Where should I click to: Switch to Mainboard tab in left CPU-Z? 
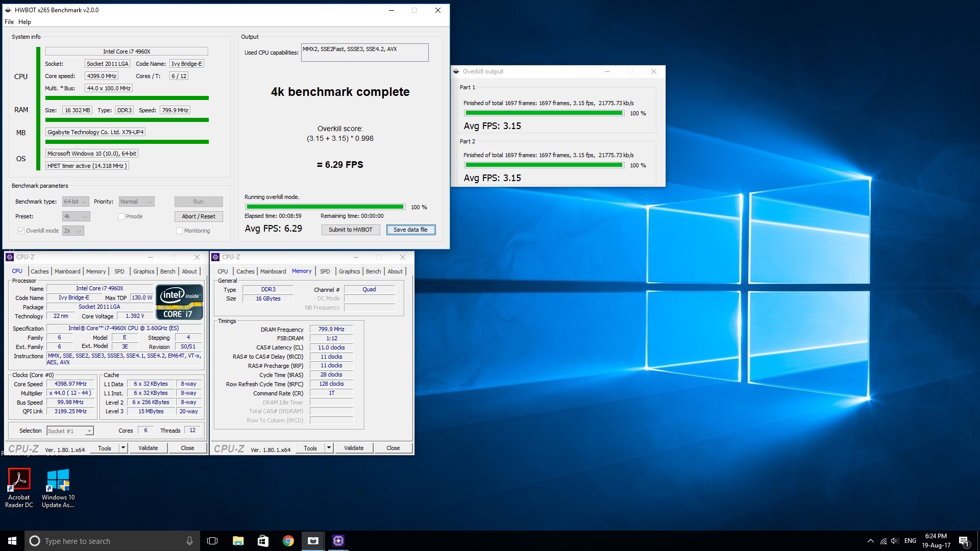tap(67, 271)
